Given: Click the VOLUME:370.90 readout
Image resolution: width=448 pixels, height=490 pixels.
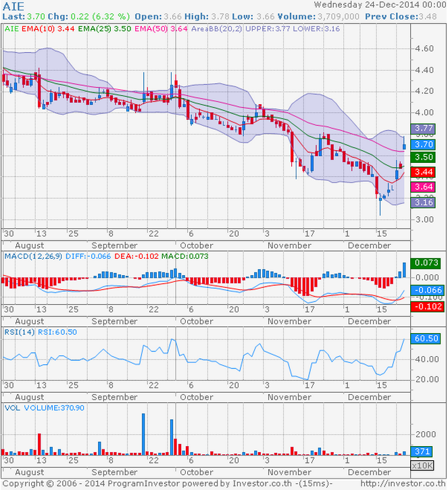Looking at the screenshot, I should pos(54,408).
